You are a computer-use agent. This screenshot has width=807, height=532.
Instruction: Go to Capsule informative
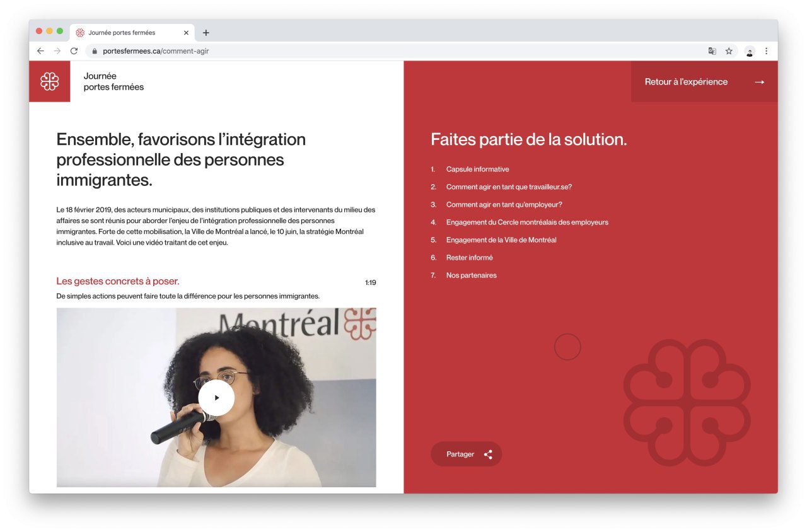pyautogui.click(x=477, y=170)
